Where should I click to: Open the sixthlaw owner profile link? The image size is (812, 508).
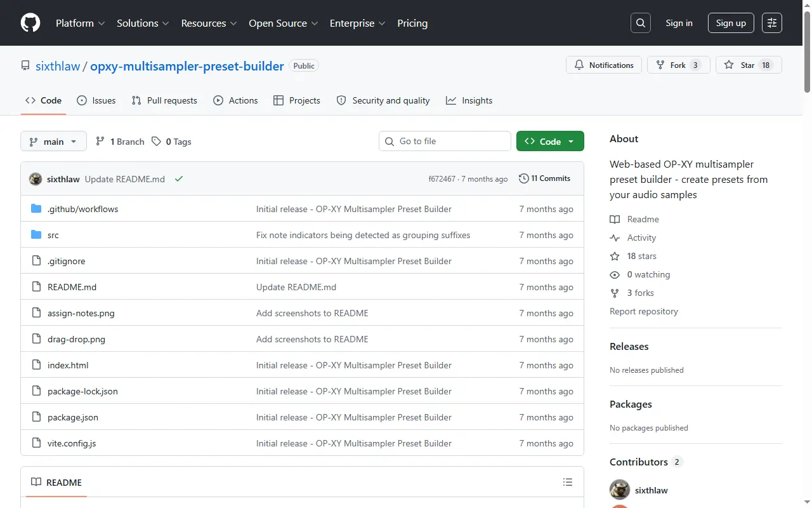point(58,66)
